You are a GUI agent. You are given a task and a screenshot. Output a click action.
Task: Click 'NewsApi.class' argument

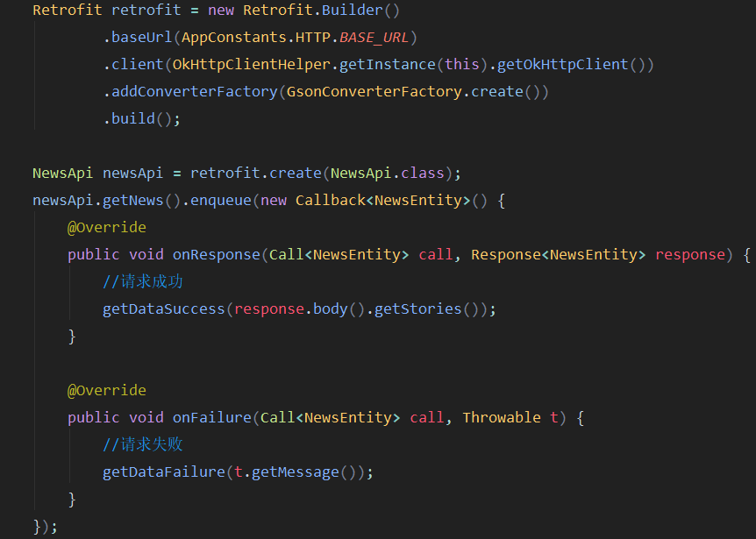387,173
